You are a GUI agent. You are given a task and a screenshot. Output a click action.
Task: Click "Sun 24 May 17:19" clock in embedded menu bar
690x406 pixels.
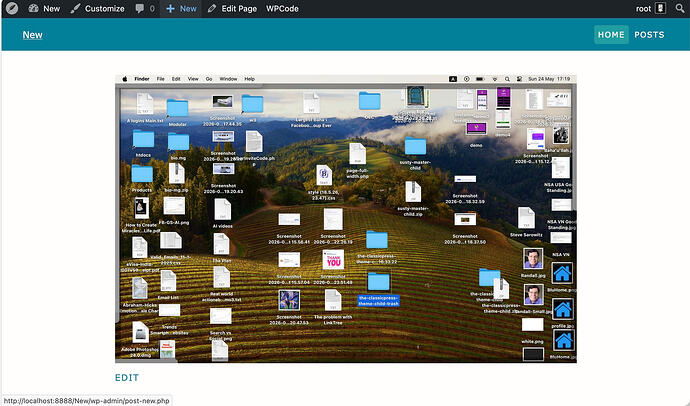(549, 79)
